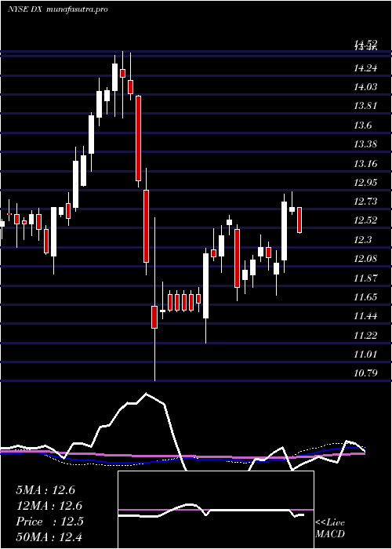
Task: Click the NYSE DX chart title
Action: point(24,9)
